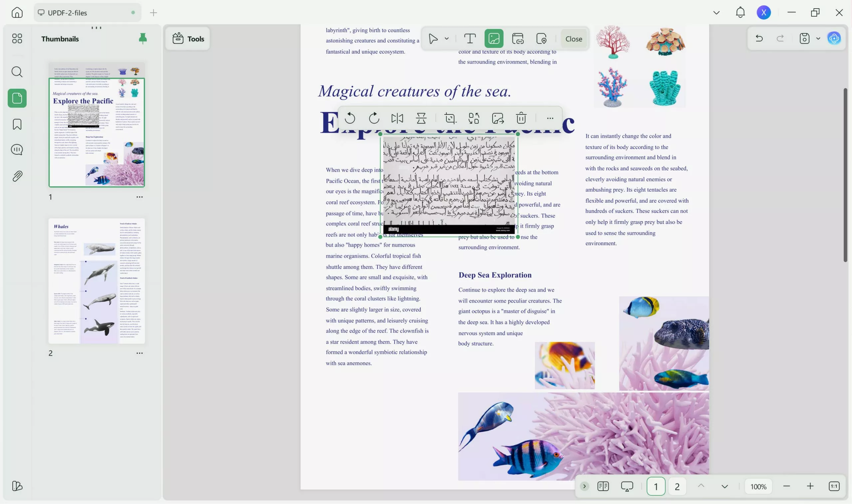The image size is (852, 504).
Task: Toggle the two-page reading view icon
Action: coord(603,486)
